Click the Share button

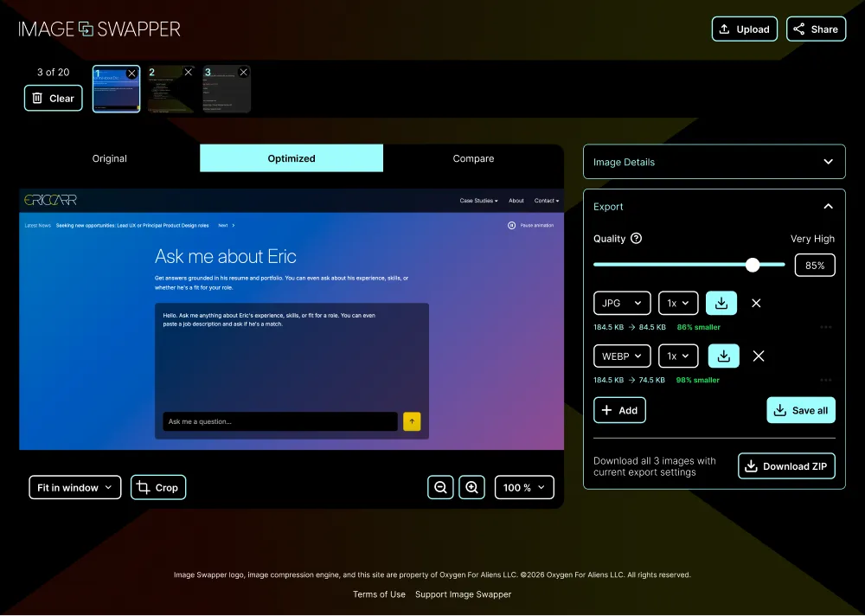[816, 29]
